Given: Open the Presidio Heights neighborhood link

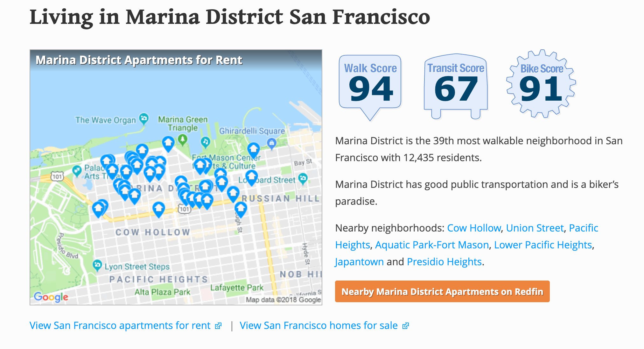Looking at the screenshot, I should (444, 262).
